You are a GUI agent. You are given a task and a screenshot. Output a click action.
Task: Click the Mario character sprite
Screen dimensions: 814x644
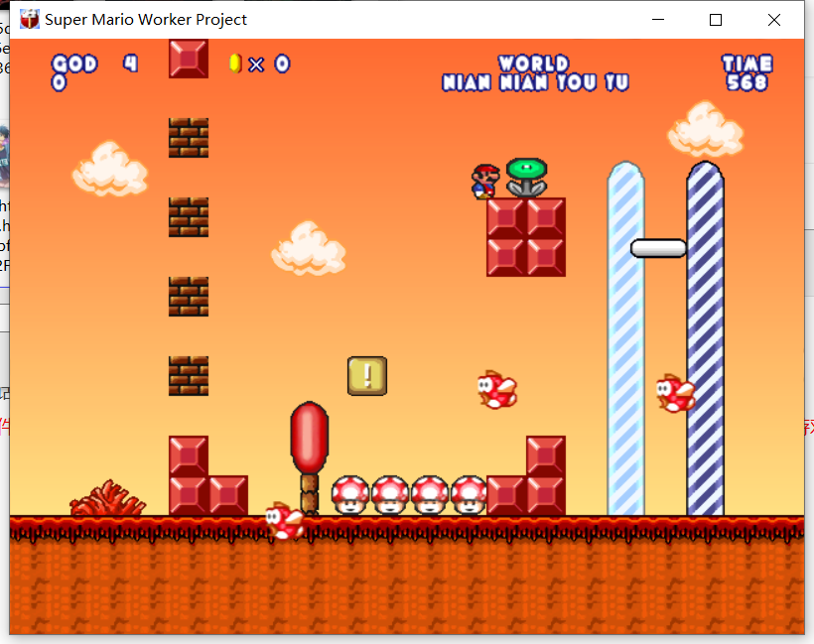(485, 182)
